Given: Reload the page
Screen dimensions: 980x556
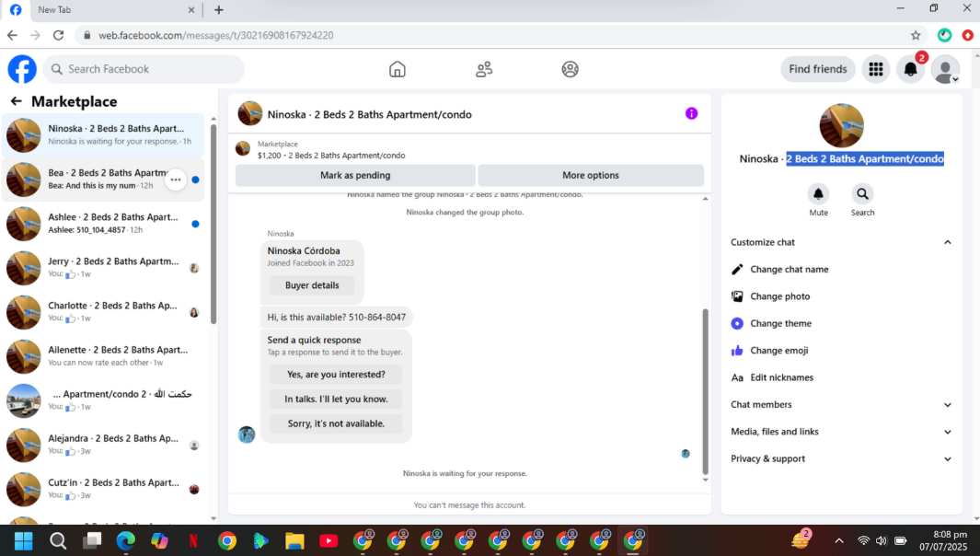Looking at the screenshot, I should click(x=58, y=35).
